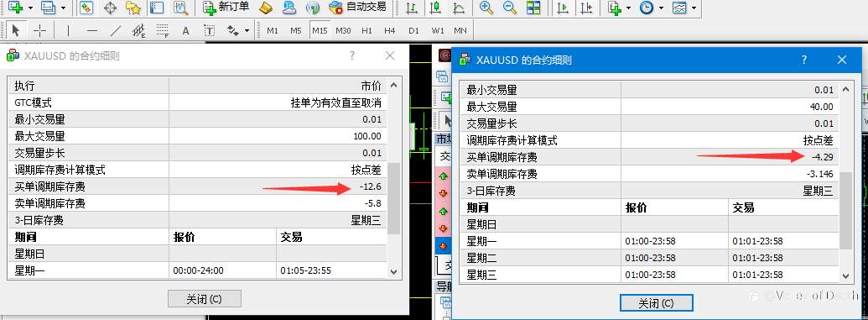The image size is (868, 320).
Task: Tile windows grid icon
Action: point(533,8)
